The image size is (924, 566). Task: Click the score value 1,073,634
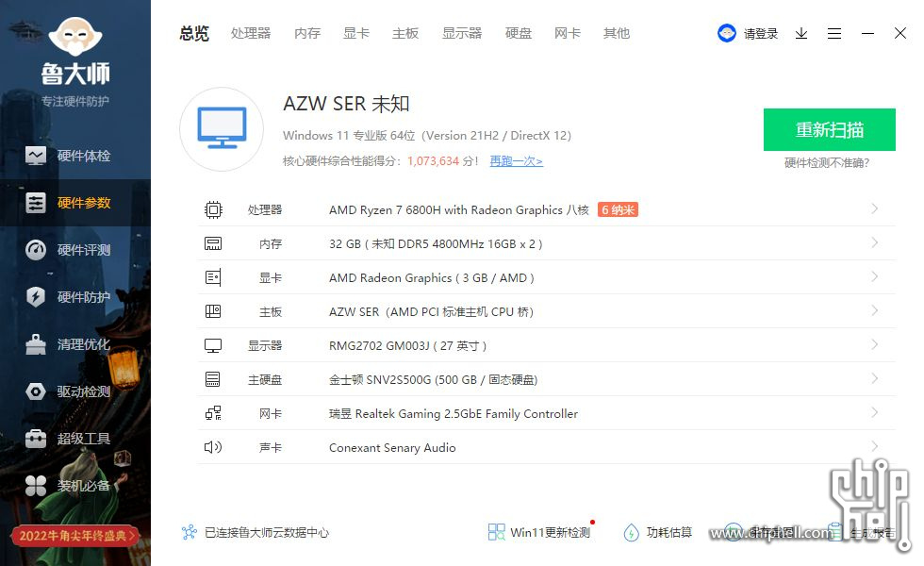pos(433,161)
